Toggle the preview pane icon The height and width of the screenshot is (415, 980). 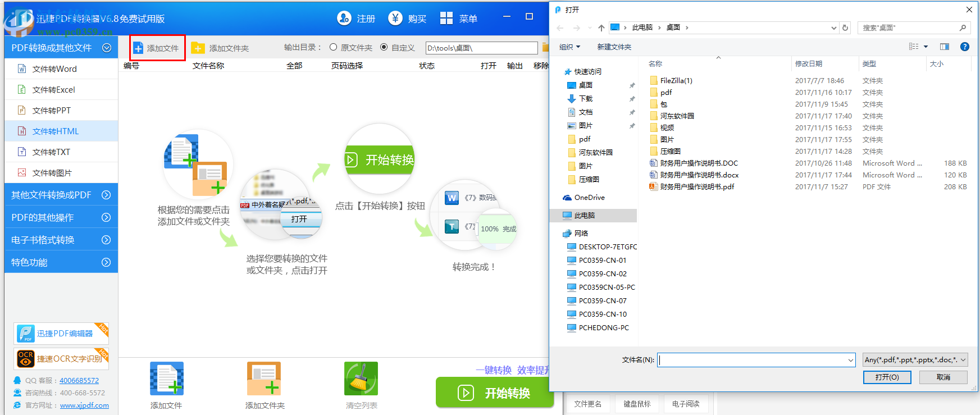coord(945,47)
